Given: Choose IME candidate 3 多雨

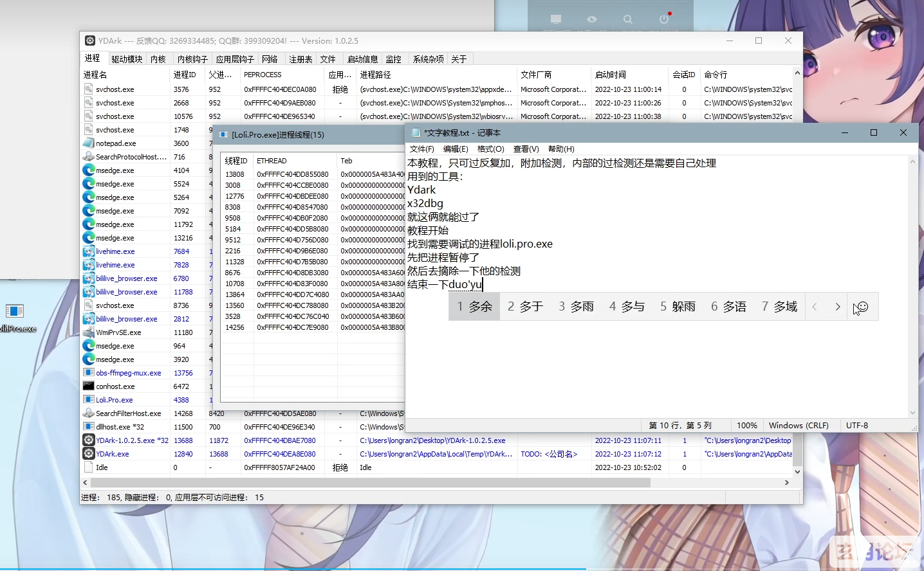Looking at the screenshot, I should 576,307.
